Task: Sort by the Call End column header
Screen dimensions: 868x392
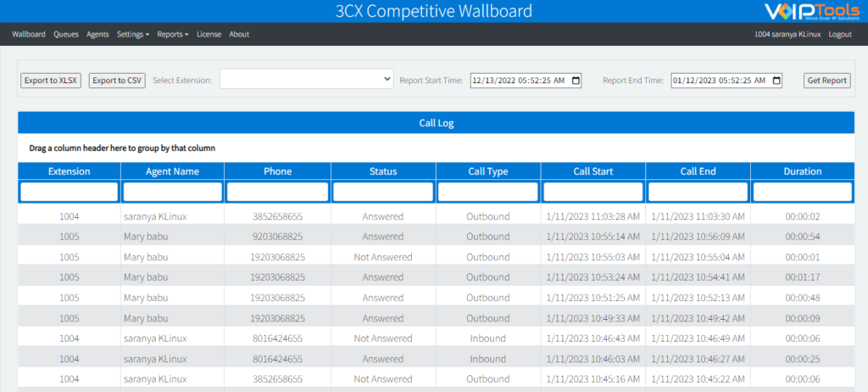Action: 698,171
